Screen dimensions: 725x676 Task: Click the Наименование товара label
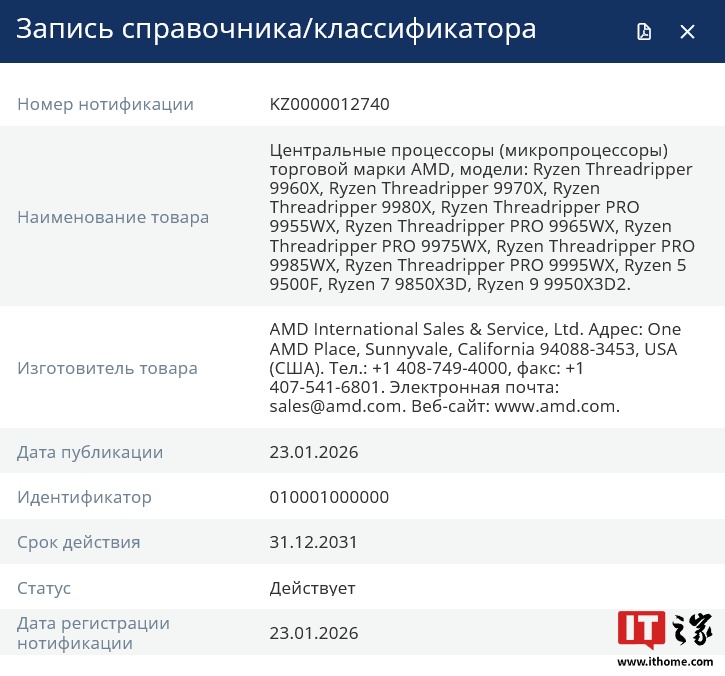pyautogui.click(x=113, y=217)
